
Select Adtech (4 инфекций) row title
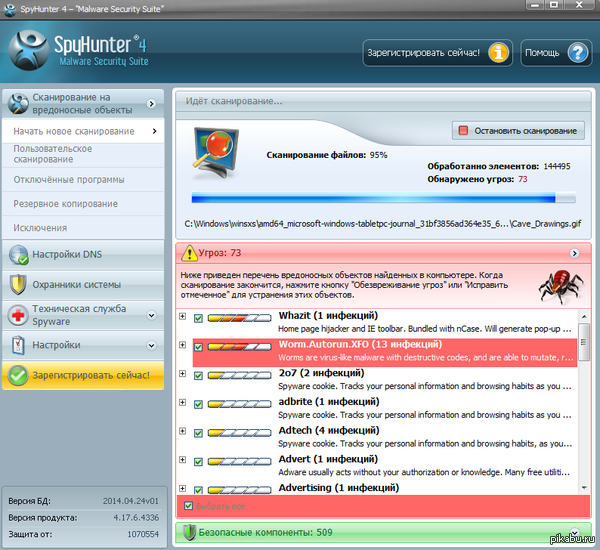coord(329,431)
